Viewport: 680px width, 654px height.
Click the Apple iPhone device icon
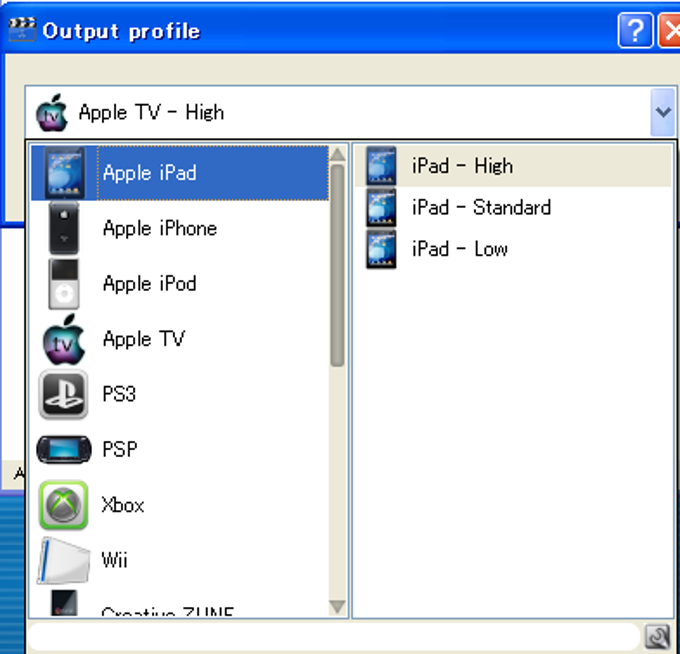64,228
